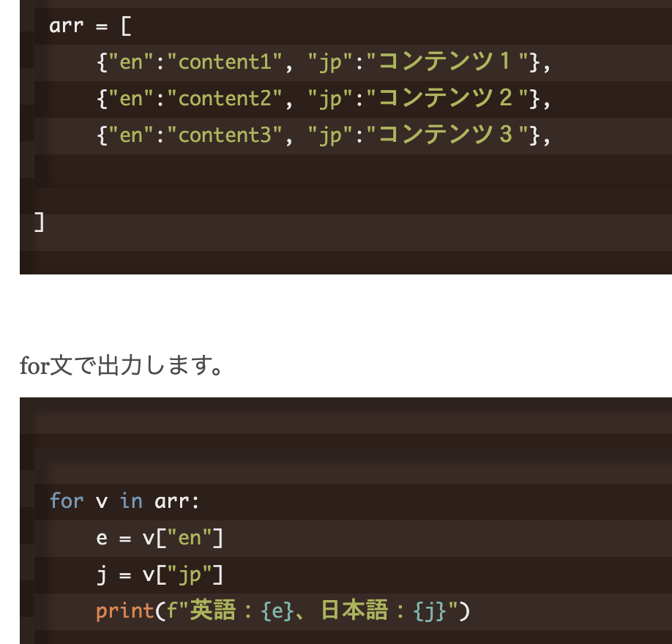Click the closing square bracket of arr
Image resolution: width=672 pixels, height=644 pixels.
[x=40, y=222]
